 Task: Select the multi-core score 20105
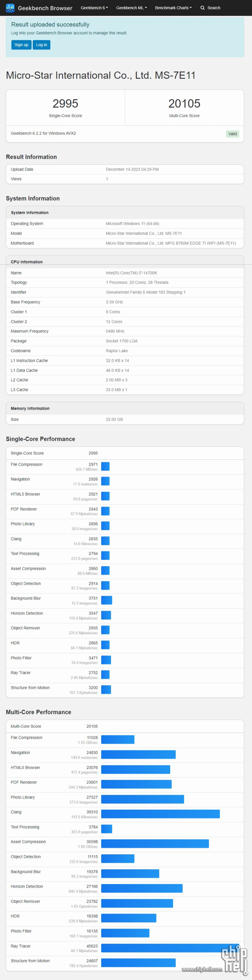184,104
